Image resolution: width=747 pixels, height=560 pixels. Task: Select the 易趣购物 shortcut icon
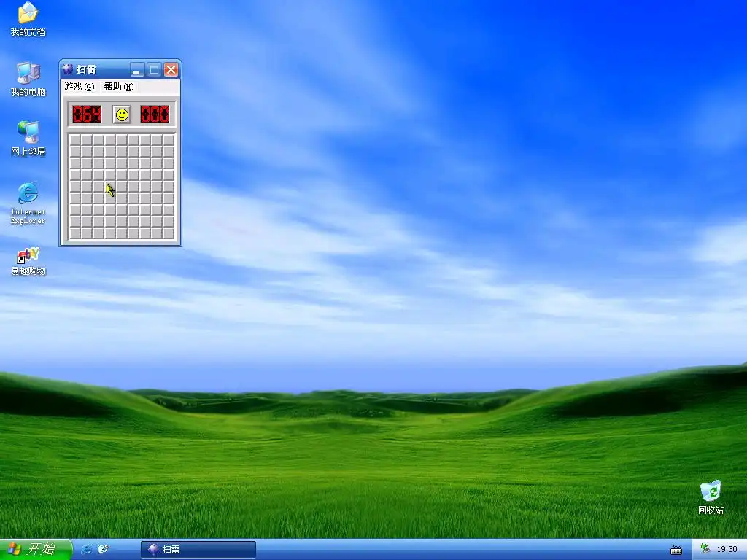(28, 262)
